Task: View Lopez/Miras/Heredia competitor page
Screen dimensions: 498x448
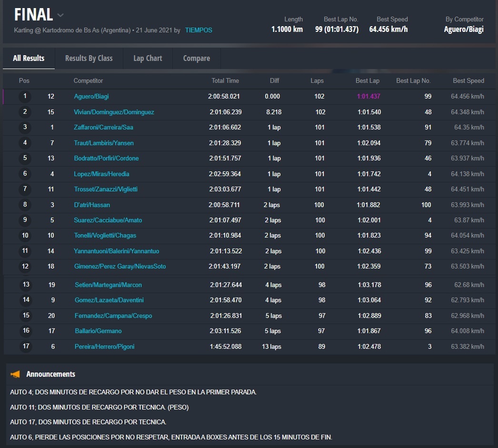Action: click(101, 174)
